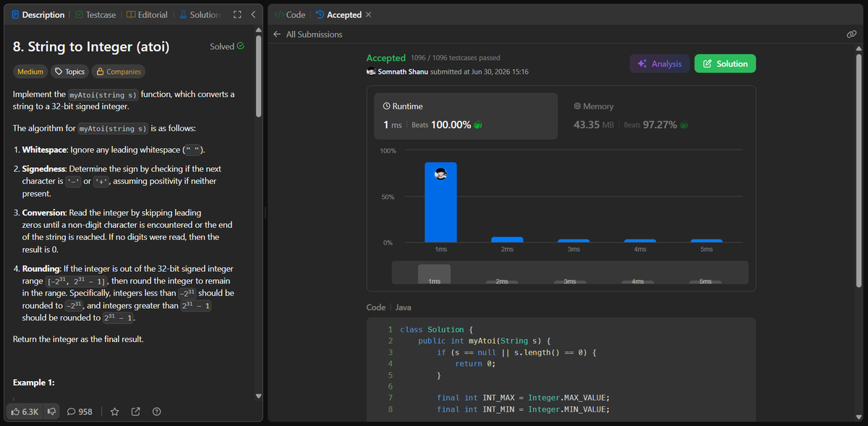Viewport: 868px width, 426px height.
Task: Go back to All Submissions
Action: (307, 34)
